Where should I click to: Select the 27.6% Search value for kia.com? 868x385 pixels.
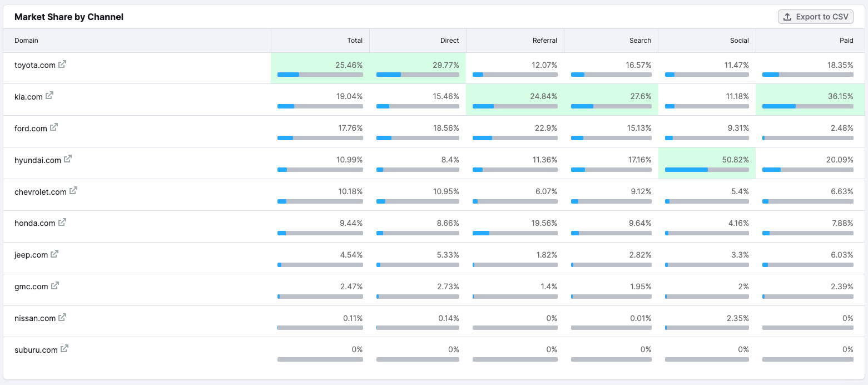coord(641,97)
